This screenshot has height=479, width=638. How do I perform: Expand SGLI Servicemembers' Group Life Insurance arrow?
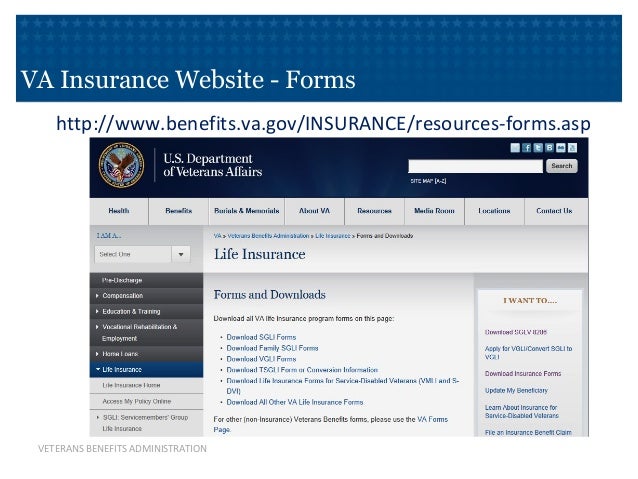coord(98,418)
